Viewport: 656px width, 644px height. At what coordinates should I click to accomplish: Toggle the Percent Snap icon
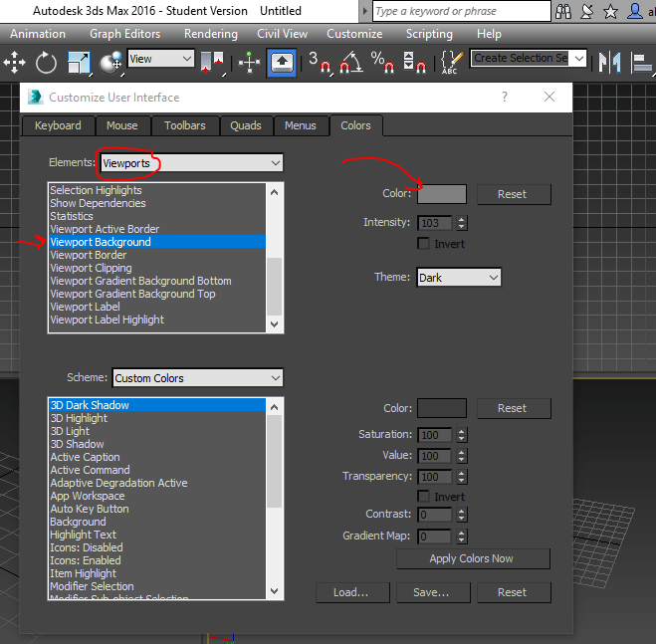coord(382,63)
